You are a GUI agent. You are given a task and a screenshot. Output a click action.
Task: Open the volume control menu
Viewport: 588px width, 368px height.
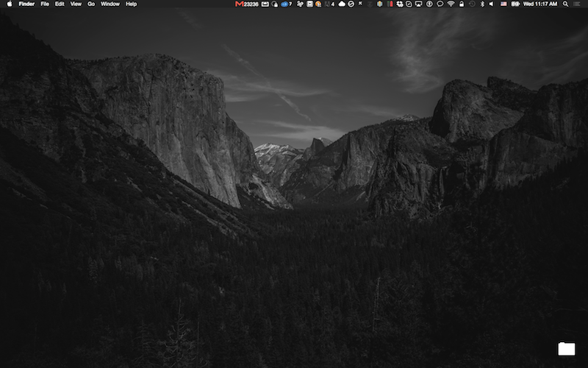[x=491, y=4]
